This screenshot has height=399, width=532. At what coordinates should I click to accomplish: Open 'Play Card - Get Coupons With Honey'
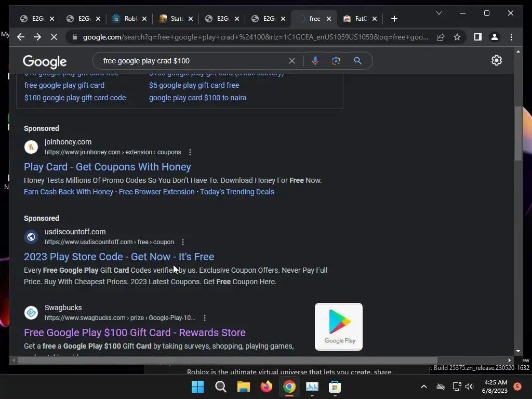click(108, 167)
